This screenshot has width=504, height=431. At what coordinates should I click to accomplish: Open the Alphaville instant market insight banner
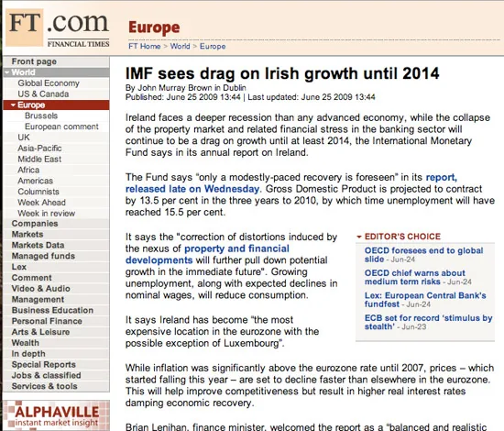pos(57,415)
